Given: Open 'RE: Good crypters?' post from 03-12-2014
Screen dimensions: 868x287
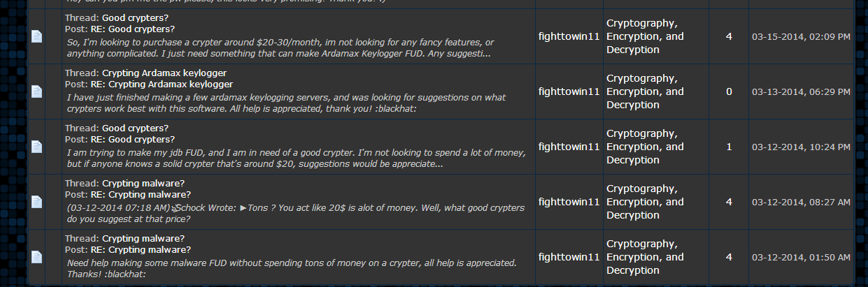Looking at the screenshot, I should tap(133, 139).
